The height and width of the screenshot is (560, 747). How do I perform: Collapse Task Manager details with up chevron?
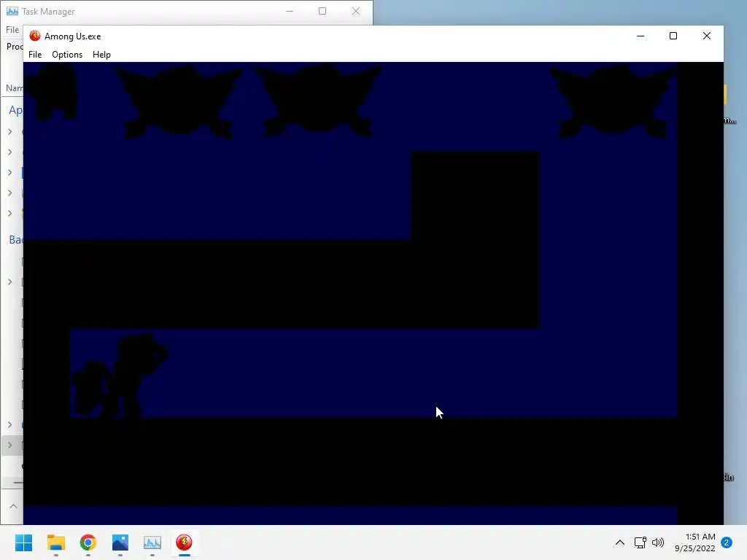pos(13,506)
